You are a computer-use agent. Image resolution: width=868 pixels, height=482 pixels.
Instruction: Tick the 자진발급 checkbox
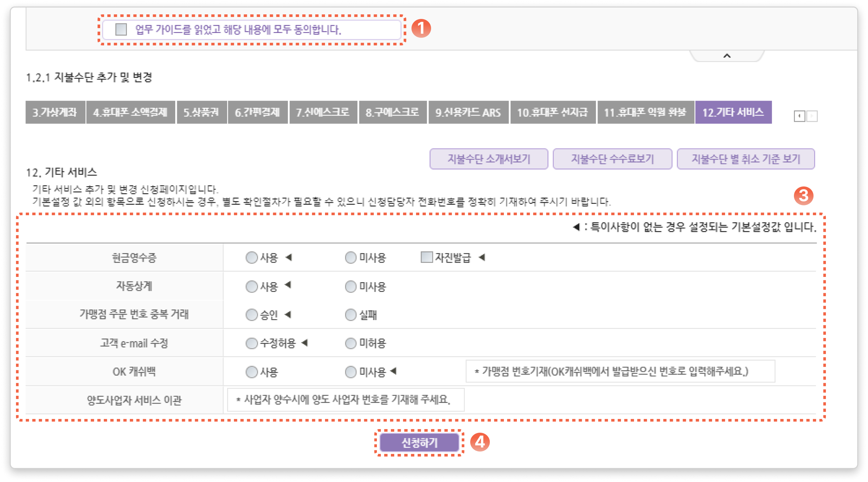pos(426,257)
